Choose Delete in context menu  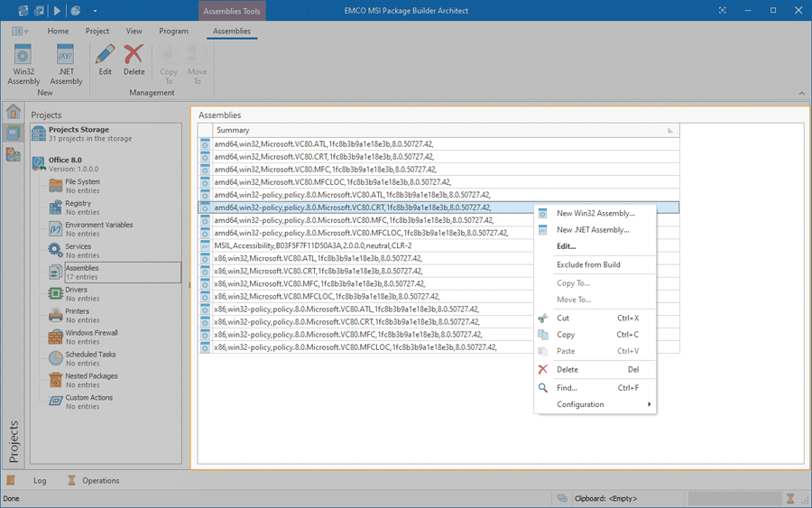click(595, 369)
